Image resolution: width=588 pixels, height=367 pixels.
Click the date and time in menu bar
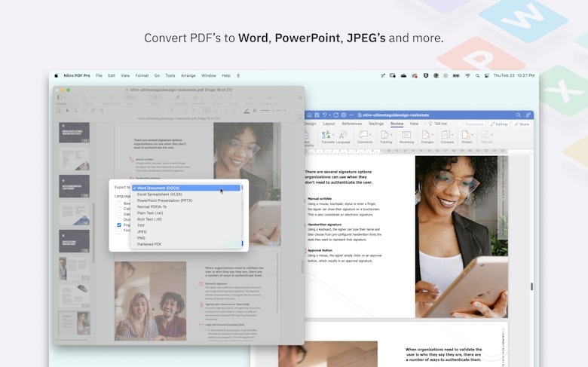click(x=514, y=75)
